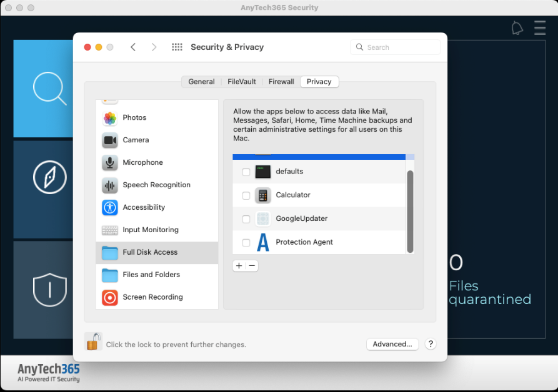Select the Calculator row label
This screenshot has width=558, height=392.
(x=293, y=195)
